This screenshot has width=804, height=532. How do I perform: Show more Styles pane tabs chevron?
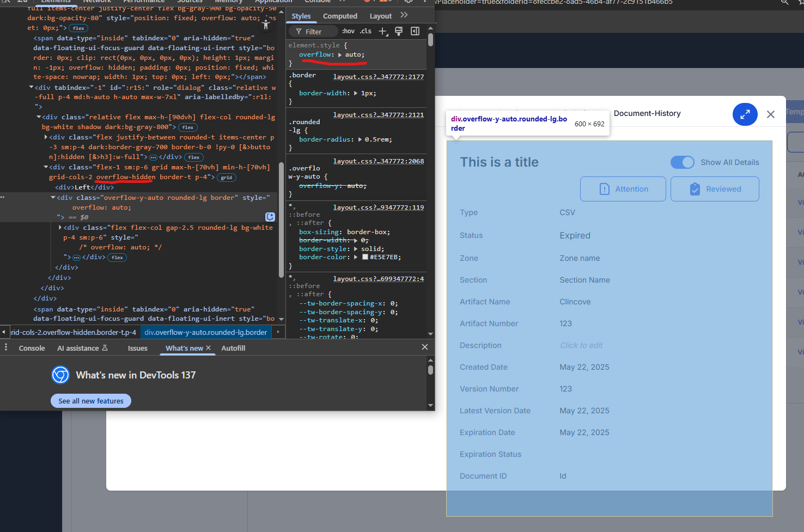404,15
